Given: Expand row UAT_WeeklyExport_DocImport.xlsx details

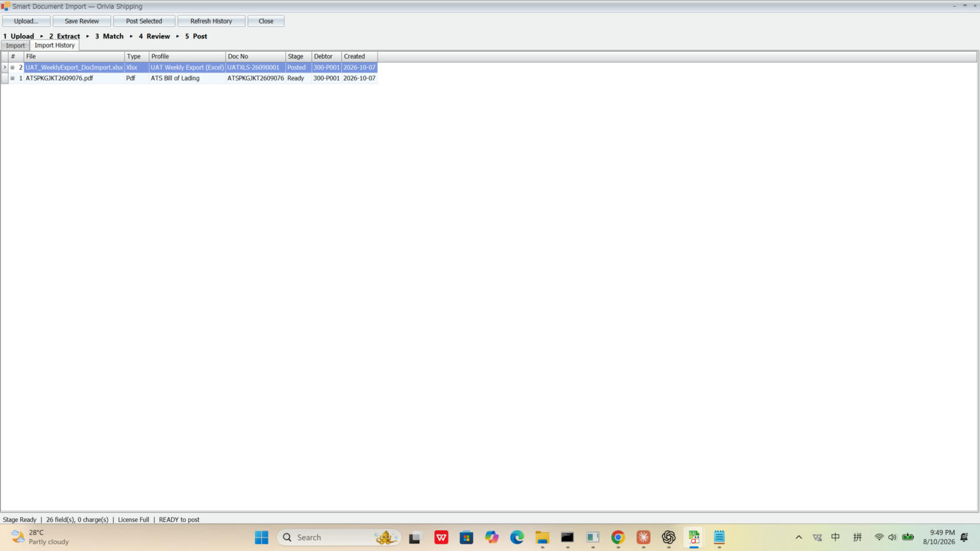Looking at the screenshot, I should coord(12,68).
